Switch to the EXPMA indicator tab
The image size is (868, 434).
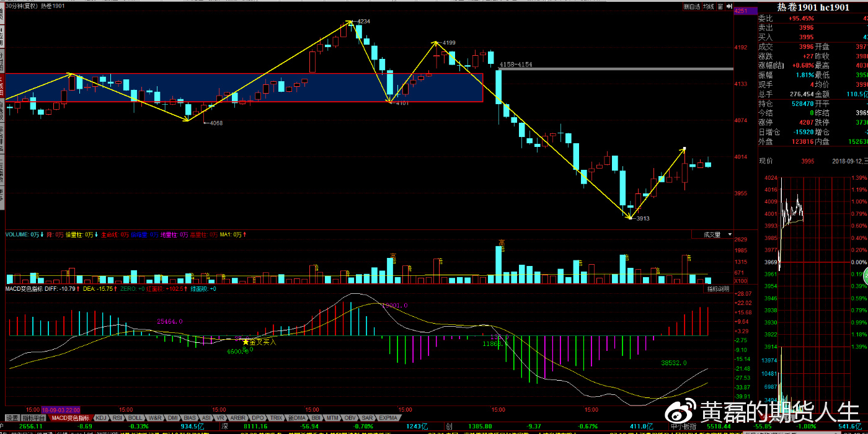point(387,418)
